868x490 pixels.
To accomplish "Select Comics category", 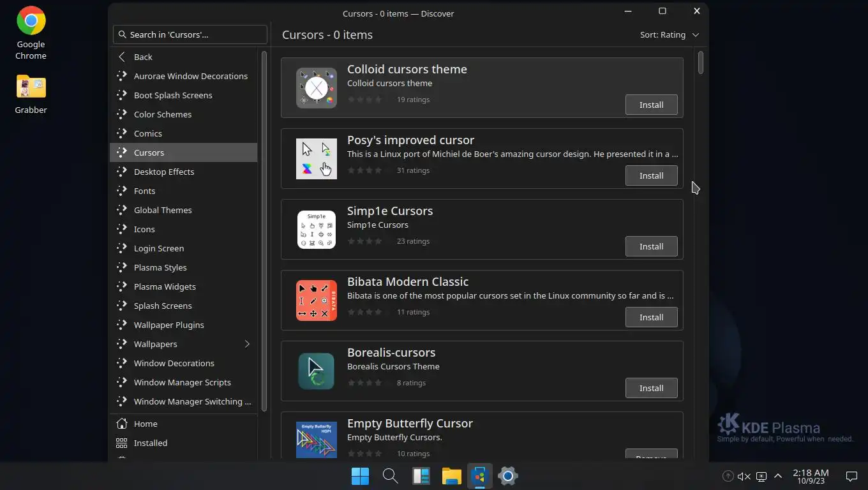I will click(x=184, y=133).
